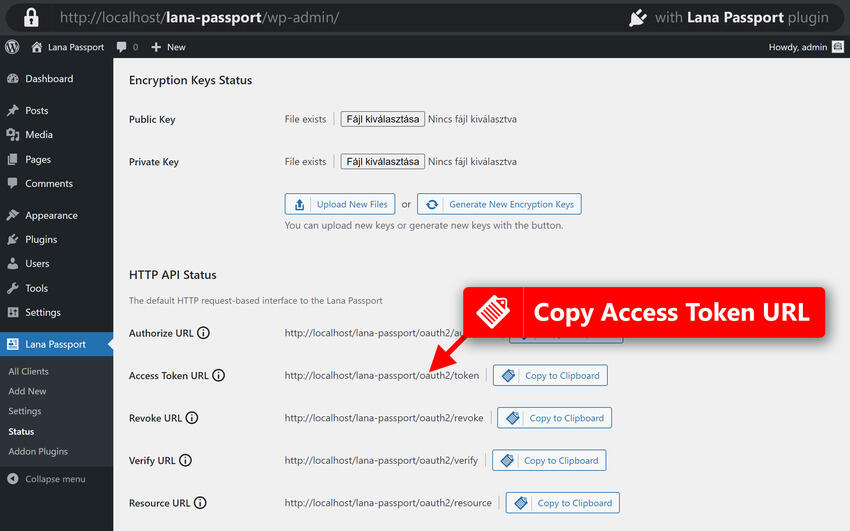Click the admin avatar icon
The image size is (850, 531).
pyautogui.click(x=838, y=47)
